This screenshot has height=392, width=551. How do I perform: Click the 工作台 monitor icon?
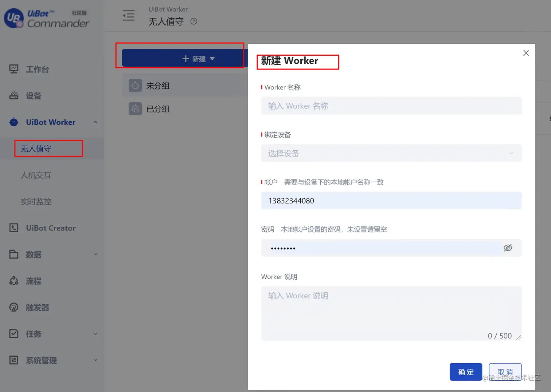pos(14,69)
